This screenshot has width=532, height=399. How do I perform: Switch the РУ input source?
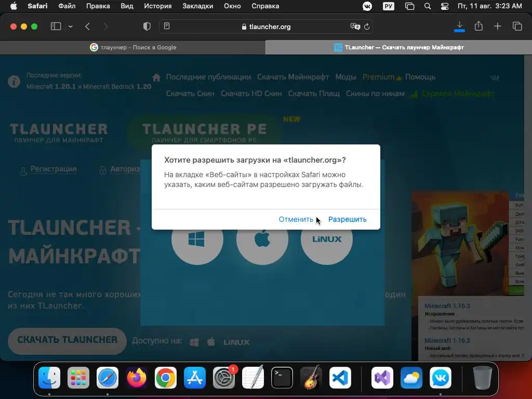(x=389, y=6)
